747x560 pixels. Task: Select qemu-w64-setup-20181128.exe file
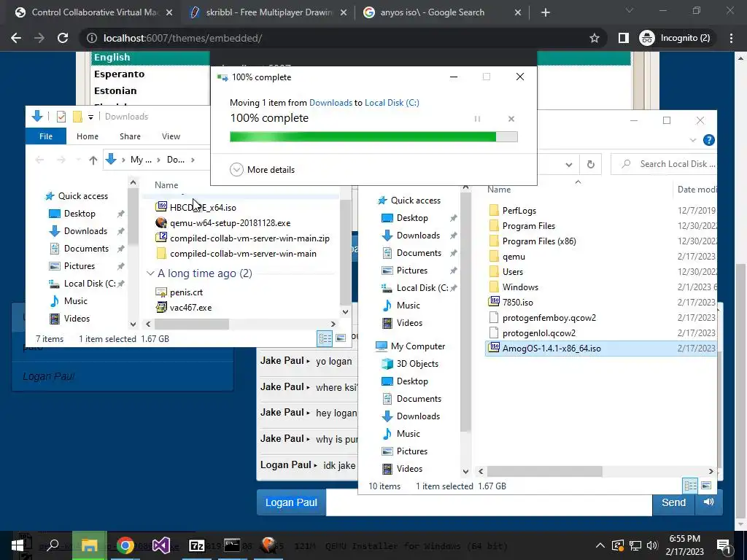pyautogui.click(x=230, y=223)
